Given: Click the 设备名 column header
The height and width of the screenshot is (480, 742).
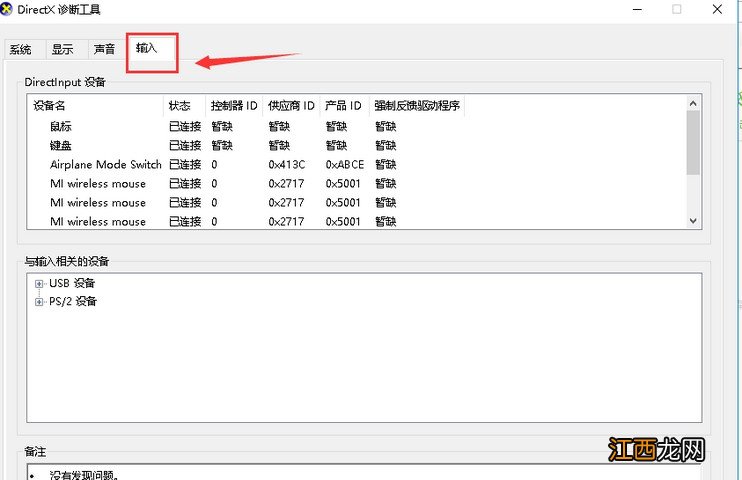Looking at the screenshot, I should click(x=96, y=106).
